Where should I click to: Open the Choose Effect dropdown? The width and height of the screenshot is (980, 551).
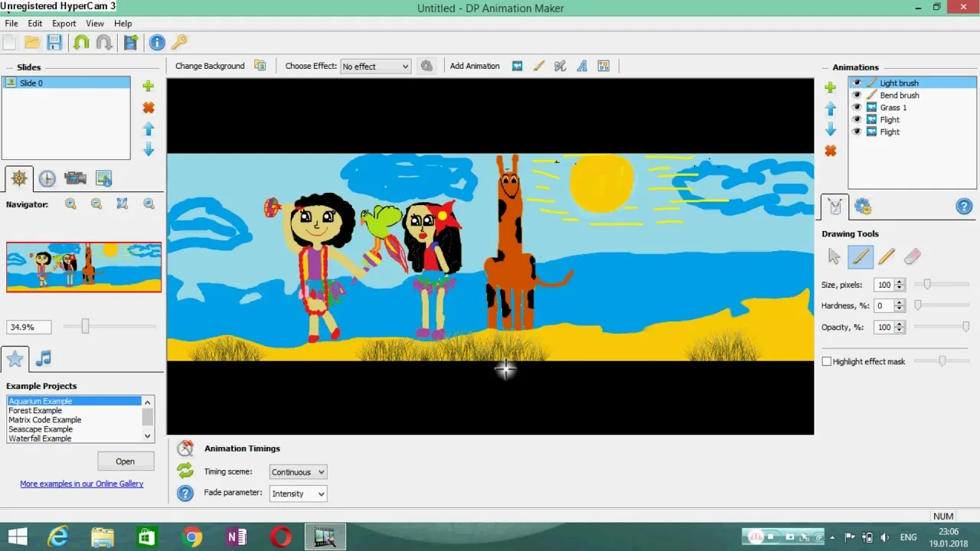point(375,66)
